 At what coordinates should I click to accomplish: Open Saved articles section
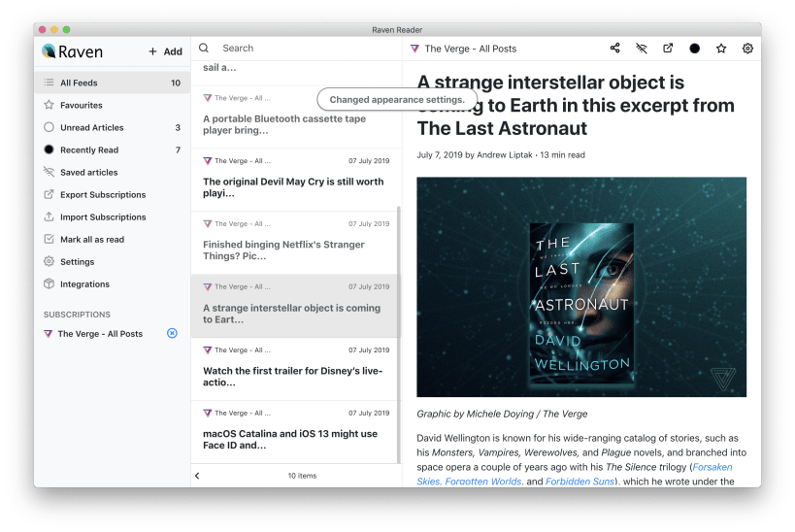point(112,172)
